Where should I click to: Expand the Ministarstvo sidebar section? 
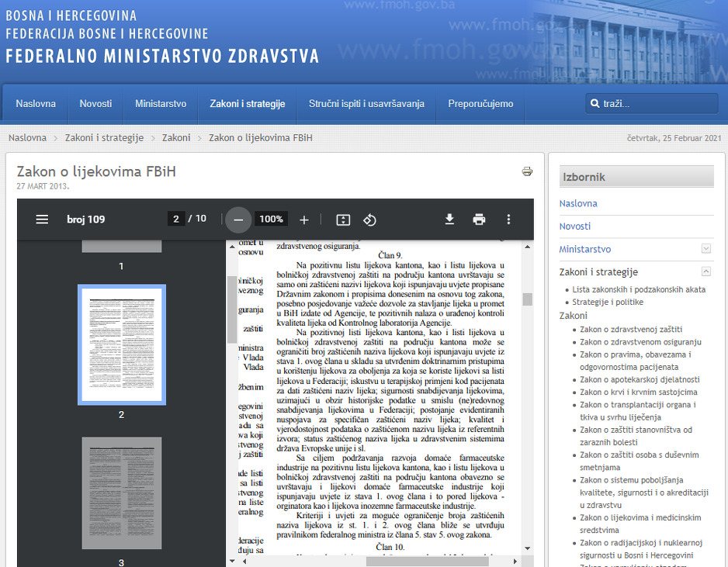point(705,249)
